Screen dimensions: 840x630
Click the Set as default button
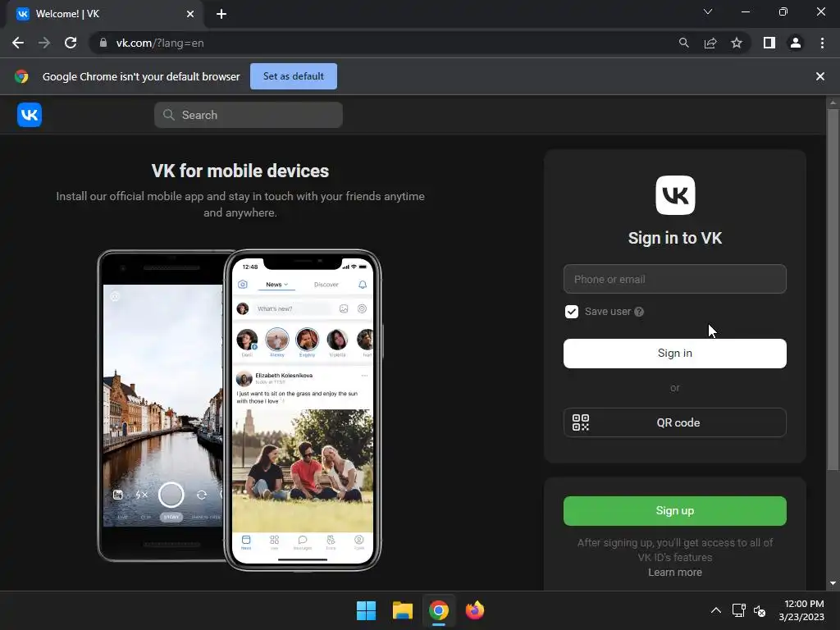[294, 76]
